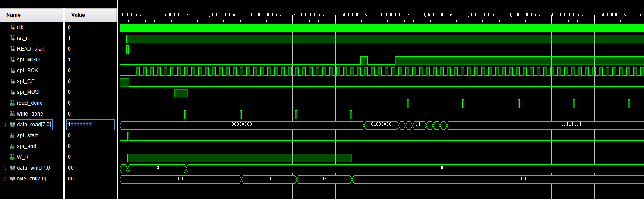644x199 pixels.
Task: Click the 00000000 segment of data_read waveform
Action: click(242, 125)
